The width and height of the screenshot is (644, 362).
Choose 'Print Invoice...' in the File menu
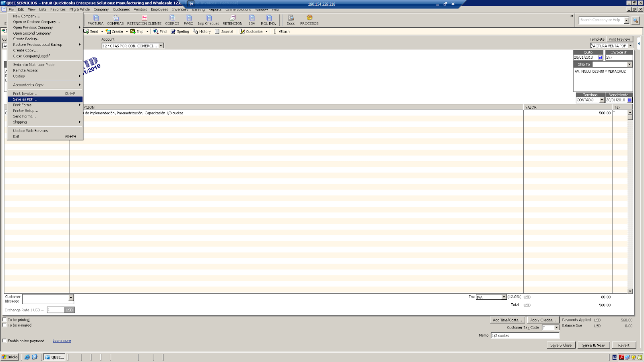point(45,94)
